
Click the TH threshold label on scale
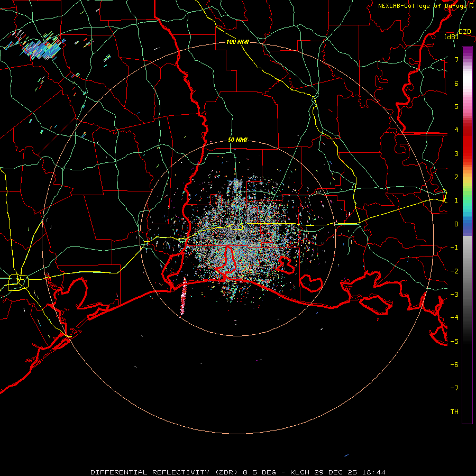454,411
